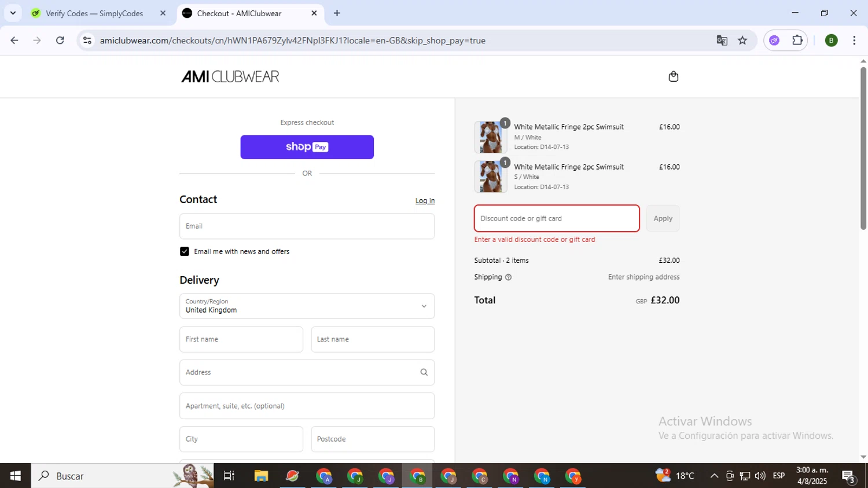Open the notification center icon
Image resolution: width=868 pixels, height=488 pixels.
click(x=849, y=476)
